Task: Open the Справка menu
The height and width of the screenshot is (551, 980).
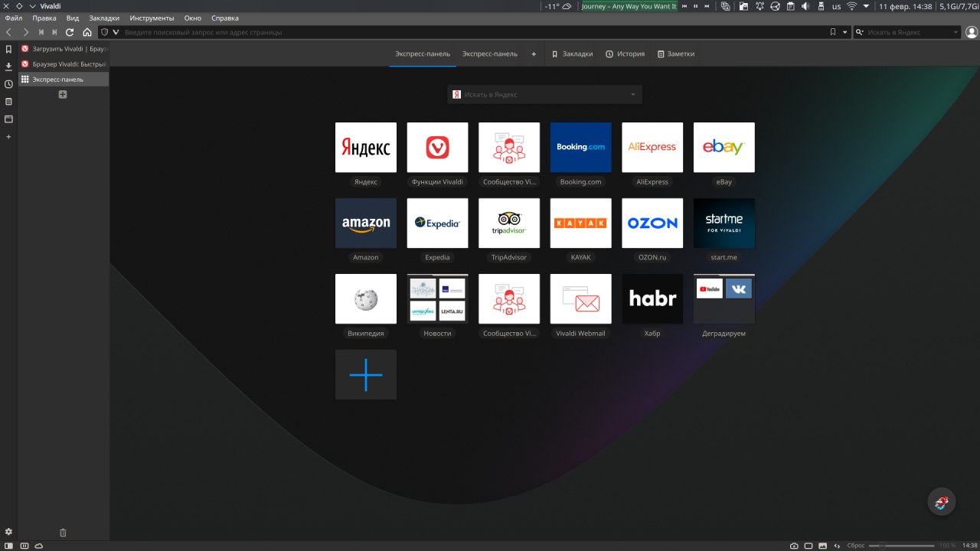Action: click(225, 18)
